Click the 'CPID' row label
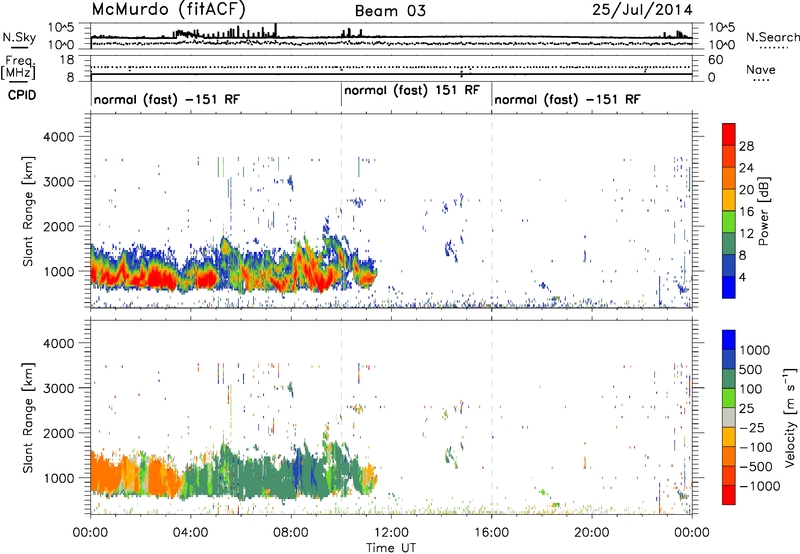The height and width of the screenshot is (554, 800). pos(22,95)
